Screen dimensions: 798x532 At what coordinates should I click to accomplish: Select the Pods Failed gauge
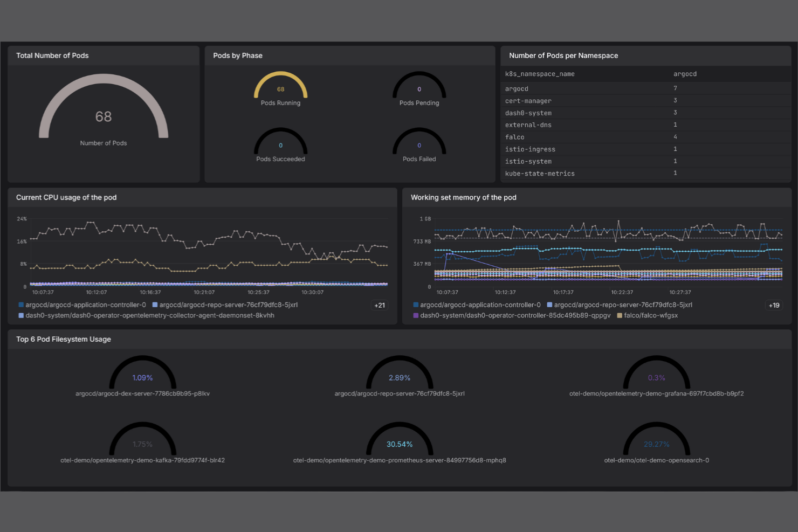[x=419, y=145]
